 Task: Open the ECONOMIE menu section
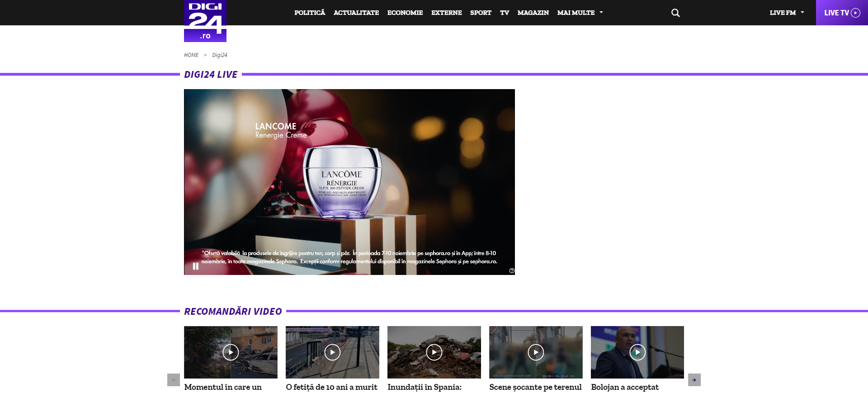[405, 13]
